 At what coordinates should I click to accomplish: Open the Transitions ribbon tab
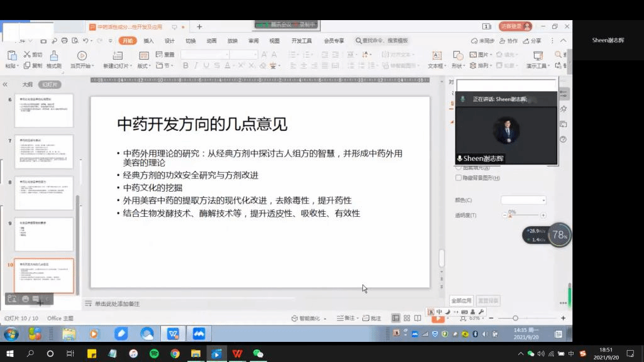[x=190, y=41]
